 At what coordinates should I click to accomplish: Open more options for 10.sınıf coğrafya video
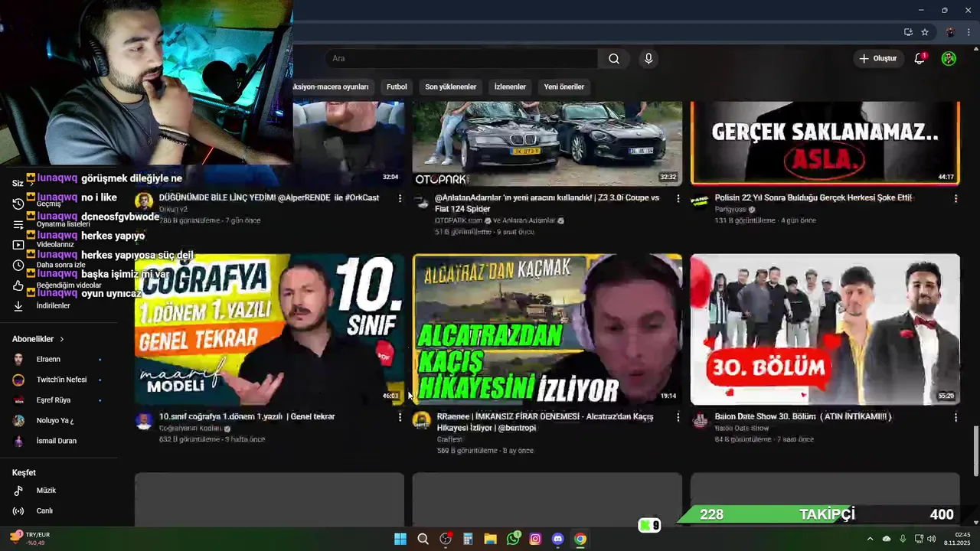400,417
